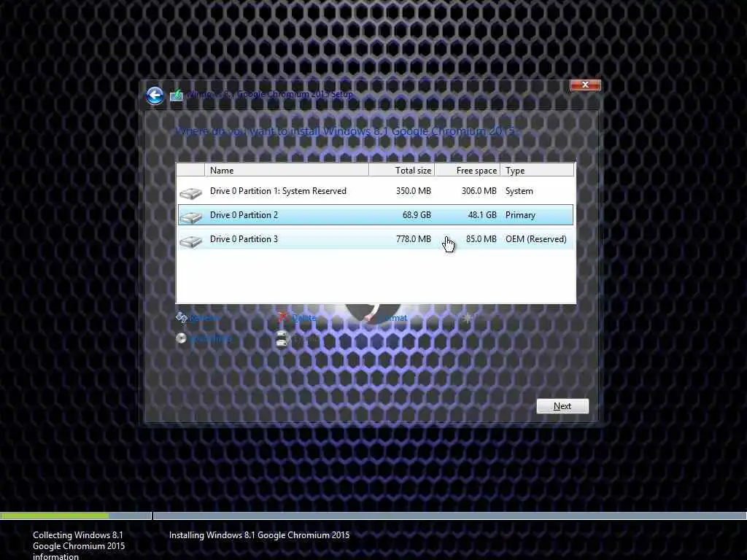Viewport: 747px width, 560px height.
Task: Select the Drive 0 Partition 2 name
Action: click(x=244, y=215)
